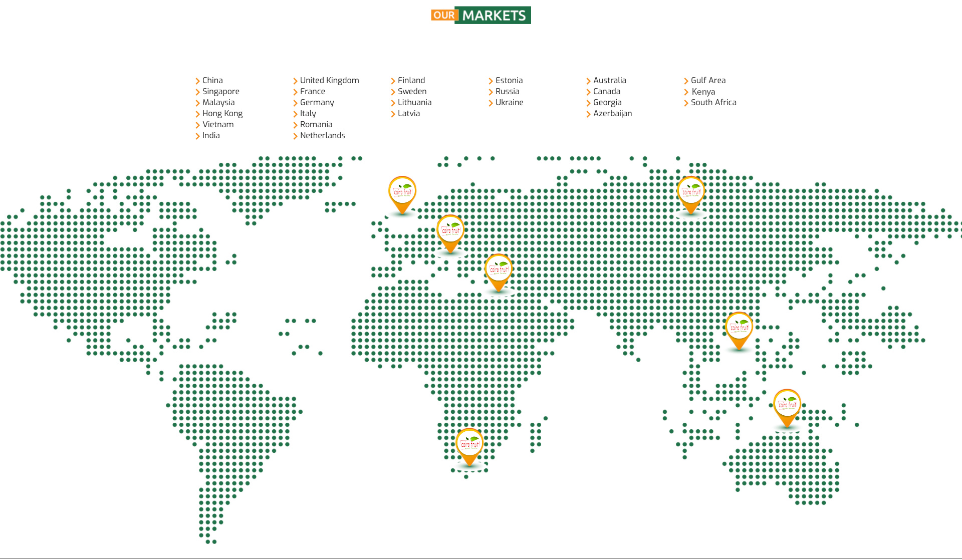Click the map pin over Russia

(x=691, y=192)
